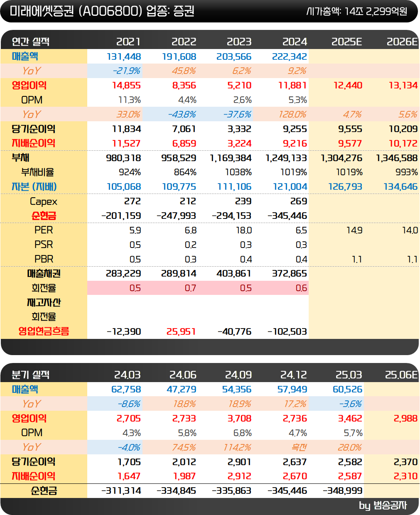The image size is (420, 515).
Task: Click 영업현금흐름 value 25,951
Action: pyautogui.click(x=181, y=332)
